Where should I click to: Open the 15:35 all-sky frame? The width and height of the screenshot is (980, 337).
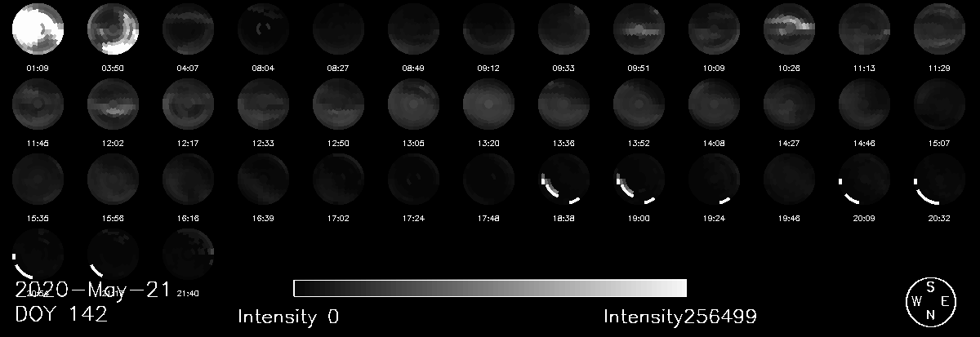point(38,180)
